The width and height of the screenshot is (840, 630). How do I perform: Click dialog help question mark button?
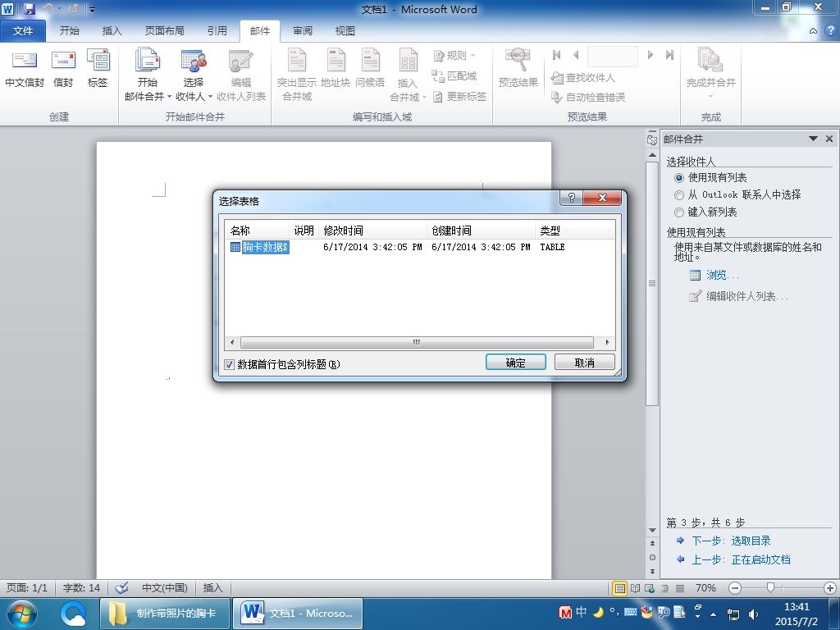571,198
